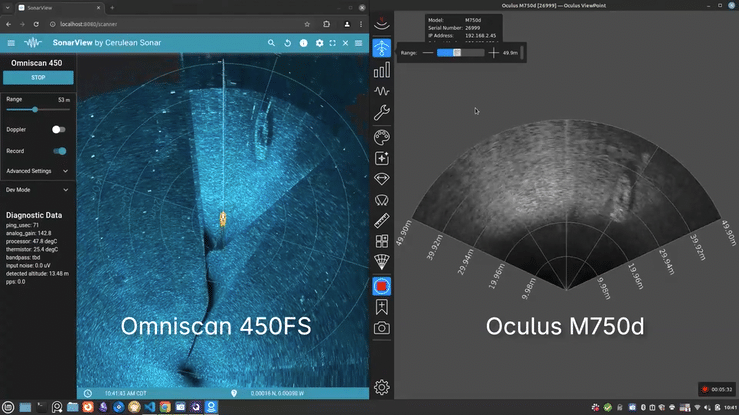Image resolution: width=739 pixels, height=415 pixels.
Task: Open the palette icon in Oculus sidebar
Action: click(x=381, y=136)
